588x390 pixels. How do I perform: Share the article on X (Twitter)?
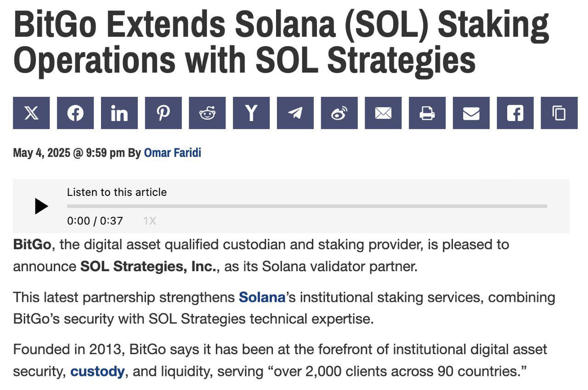point(31,113)
